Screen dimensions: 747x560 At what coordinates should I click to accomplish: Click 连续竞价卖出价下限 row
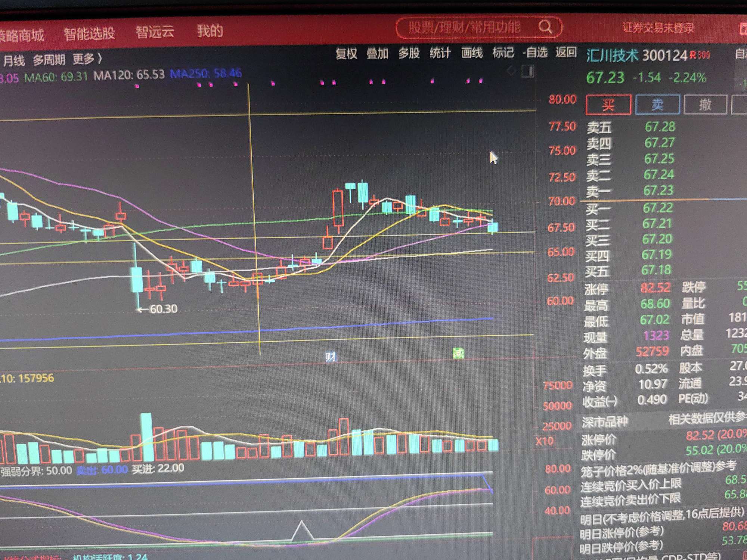(x=663, y=498)
